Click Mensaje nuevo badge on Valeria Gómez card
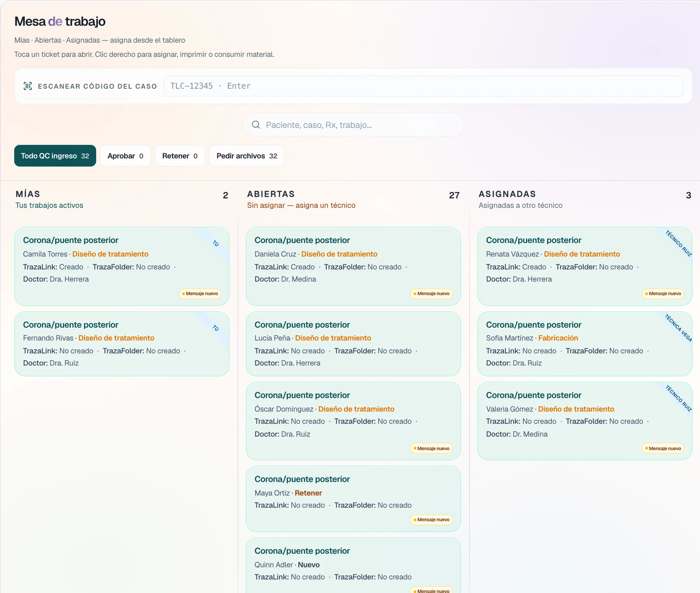Screen dimensions: 700x593 (663, 448)
